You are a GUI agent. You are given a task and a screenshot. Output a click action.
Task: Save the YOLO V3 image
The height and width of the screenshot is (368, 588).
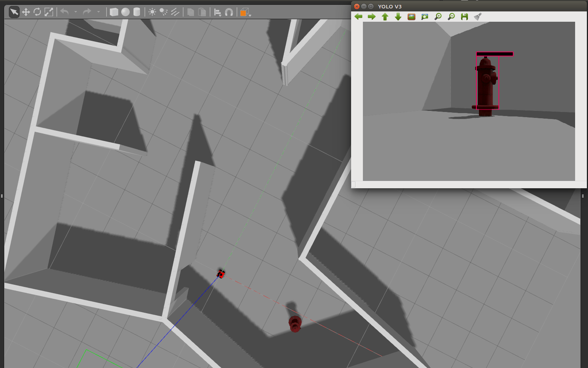point(465,17)
